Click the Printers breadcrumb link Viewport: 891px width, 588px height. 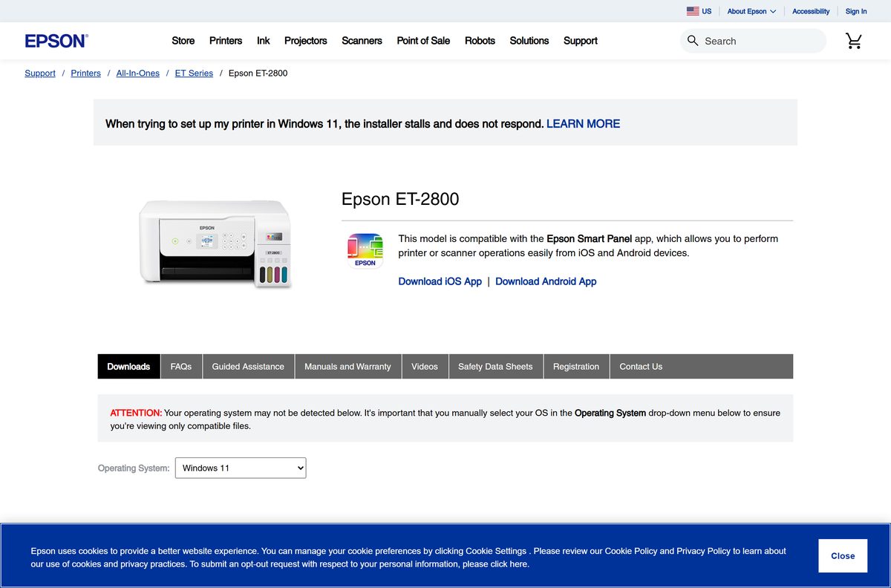(x=86, y=73)
